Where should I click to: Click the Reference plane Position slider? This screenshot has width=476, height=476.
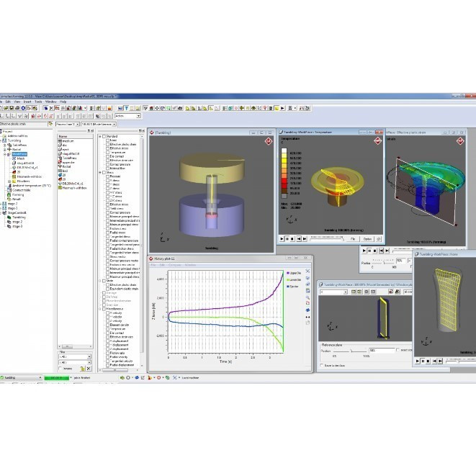350,351
